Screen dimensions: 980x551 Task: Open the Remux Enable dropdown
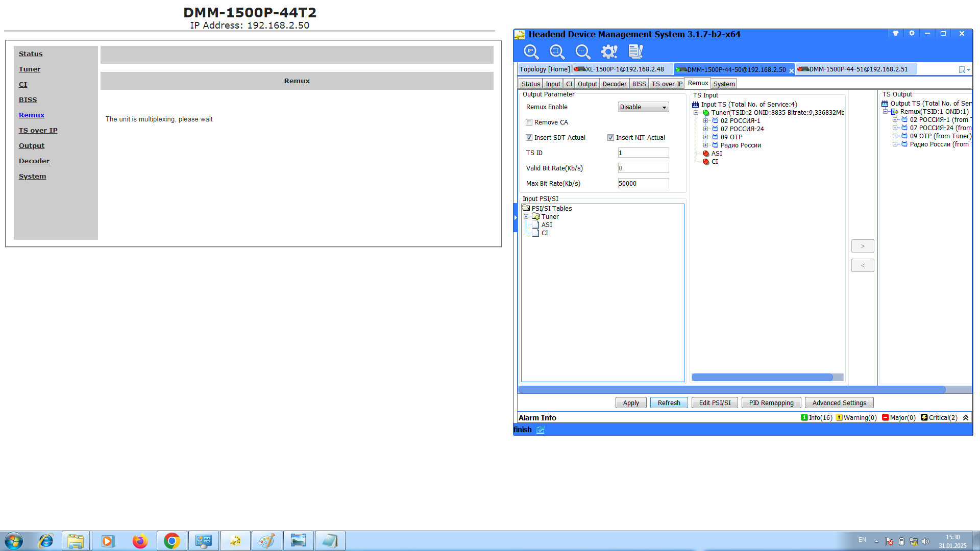[x=643, y=107]
